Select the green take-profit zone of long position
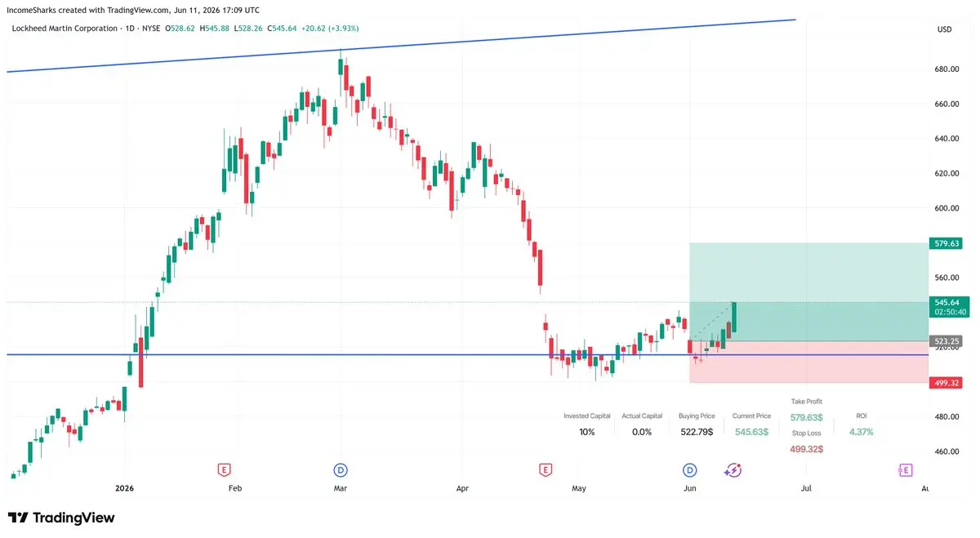This screenshot has height=538, width=980. coord(808,291)
